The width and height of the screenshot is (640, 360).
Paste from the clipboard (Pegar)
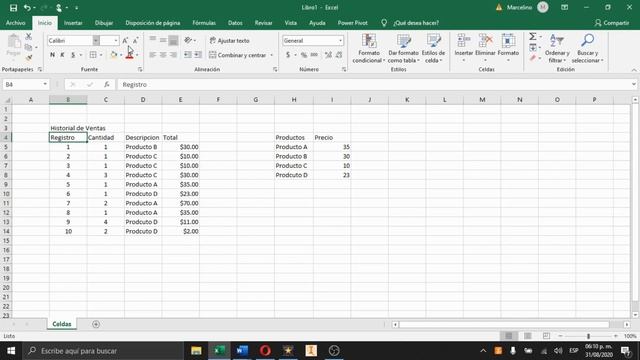tap(13, 46)
